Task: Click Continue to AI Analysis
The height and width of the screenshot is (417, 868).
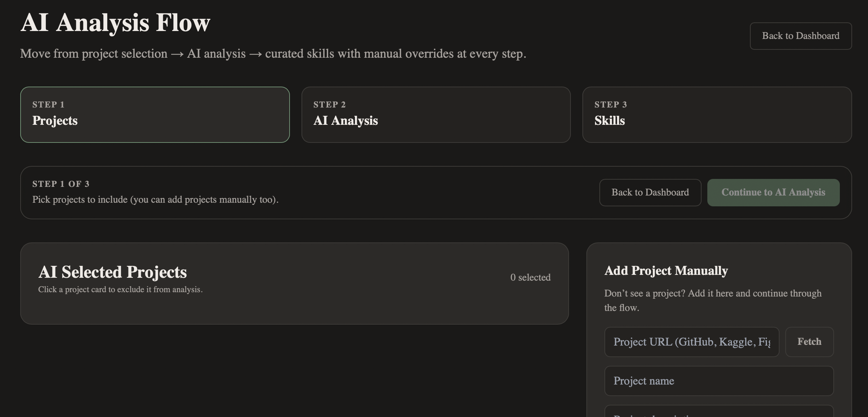Action: coord(773,193)
